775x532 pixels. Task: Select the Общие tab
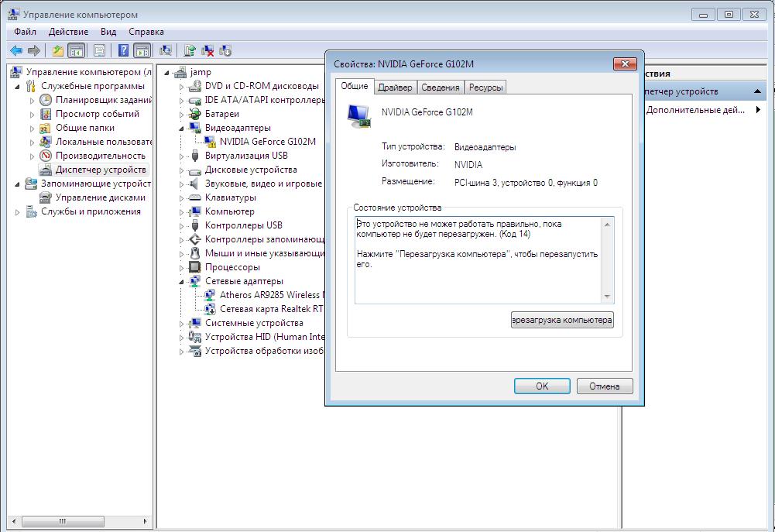355,86
